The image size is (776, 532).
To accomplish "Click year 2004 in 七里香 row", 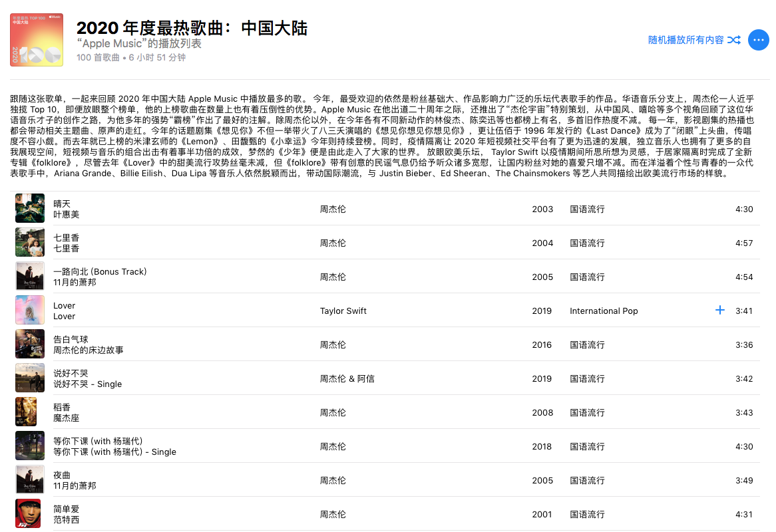I will tap(542, 243).
